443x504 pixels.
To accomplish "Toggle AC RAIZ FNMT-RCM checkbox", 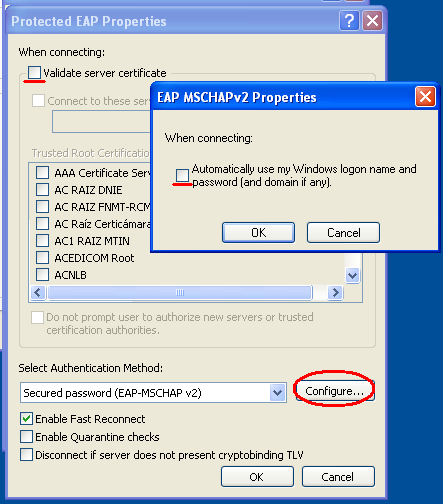I will click(x=42, y=207).
